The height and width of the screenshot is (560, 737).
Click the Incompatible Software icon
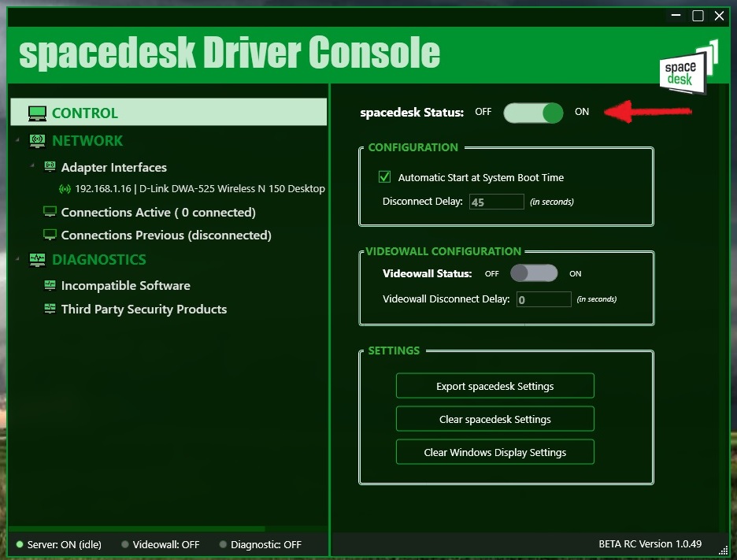(50, 285)
